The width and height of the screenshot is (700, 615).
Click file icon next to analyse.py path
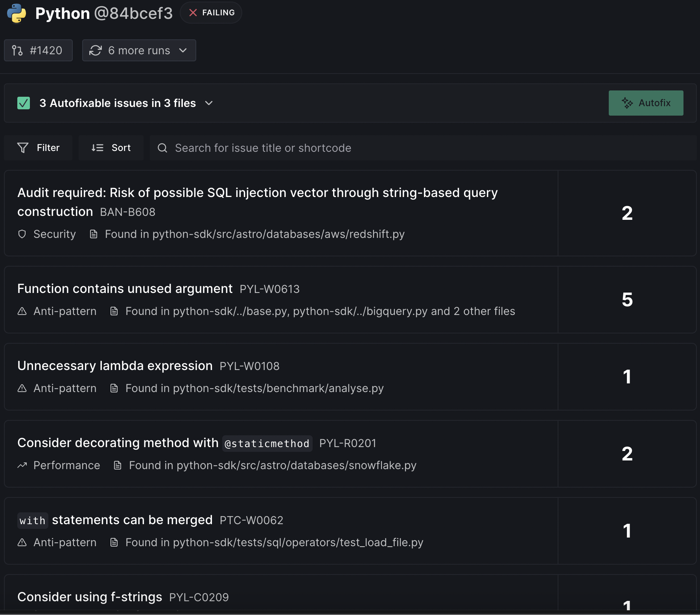pos(114,388)
